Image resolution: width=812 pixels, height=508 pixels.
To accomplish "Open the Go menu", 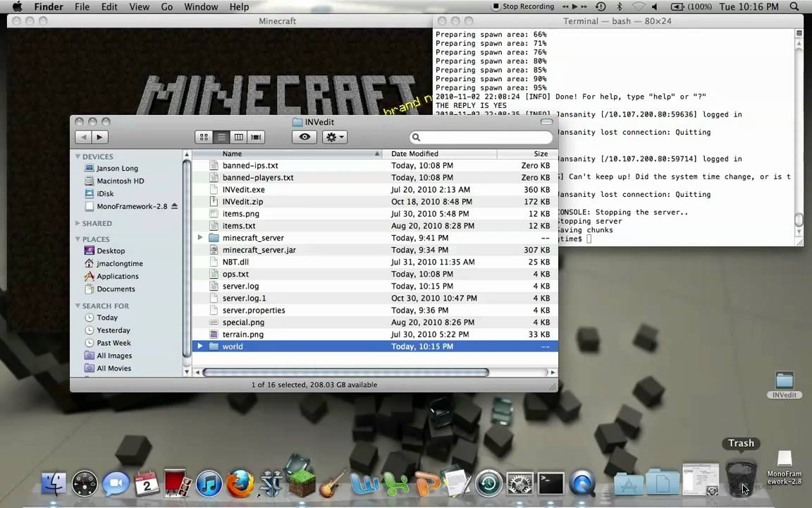I will point(167,7).
